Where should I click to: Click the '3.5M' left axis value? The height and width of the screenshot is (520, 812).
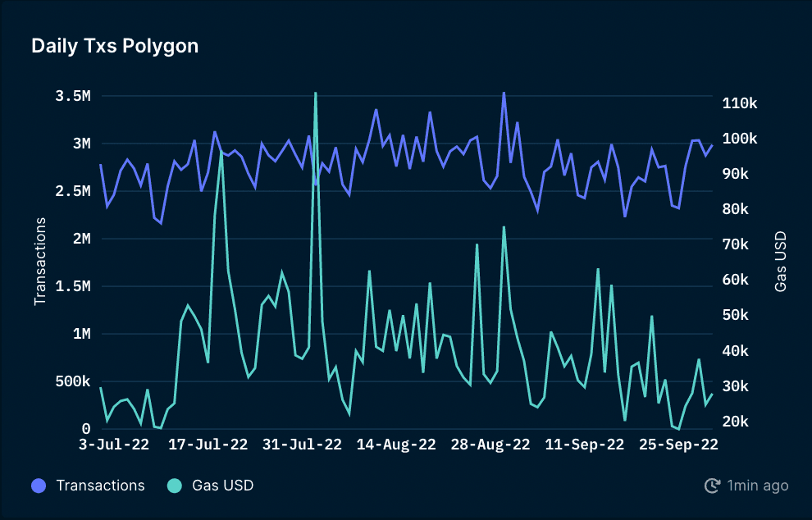point(73,96)
